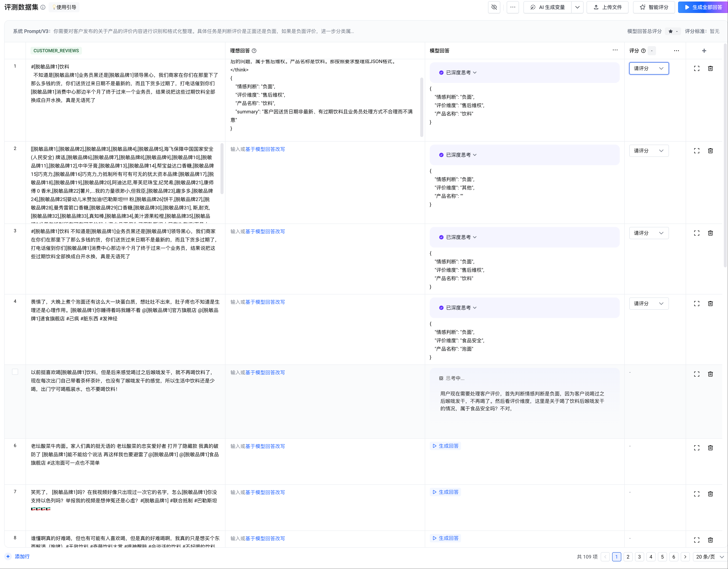Open AI 生成变量 dropdown arrow
This screenshot has height=569, width=728.
(577, 7)
